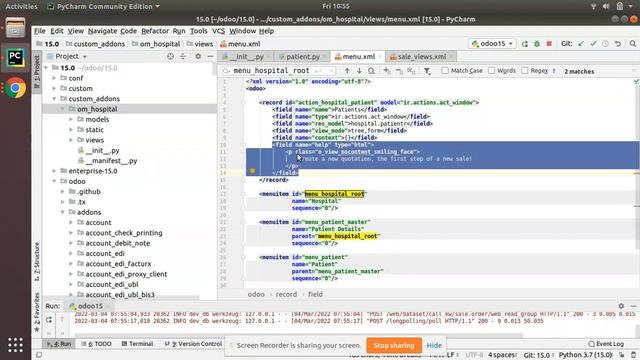Start debugging with the bug icon
The image size is (640, 360).
click(x=537, y=44)
